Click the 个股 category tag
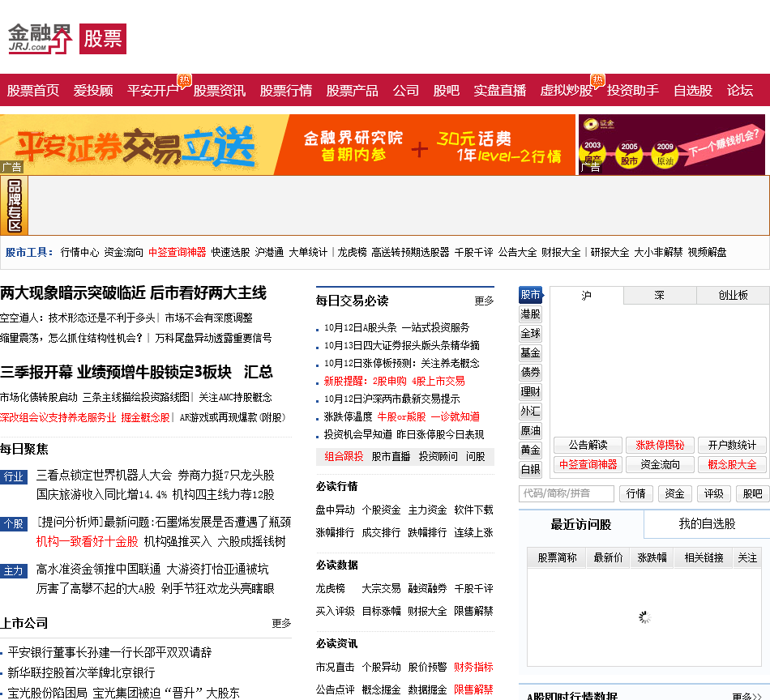770x700 pixels. [x=13, y=523]
